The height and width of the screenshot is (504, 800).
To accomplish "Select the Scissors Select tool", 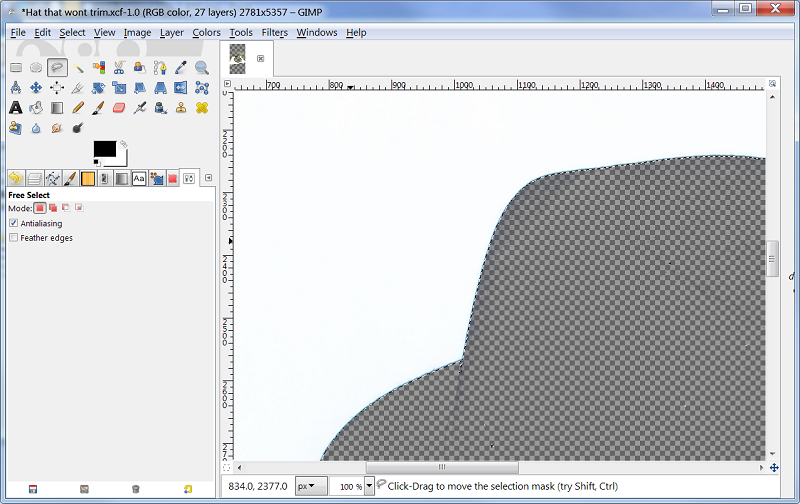I will click(119, 67).
